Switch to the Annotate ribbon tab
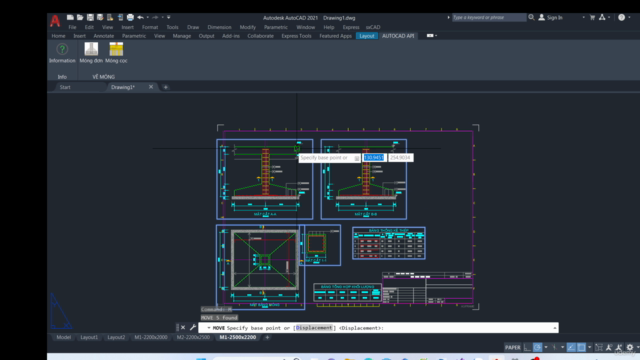Image resolution: width=640 pixels, height=360 pixels. click(x=104, y=36)
